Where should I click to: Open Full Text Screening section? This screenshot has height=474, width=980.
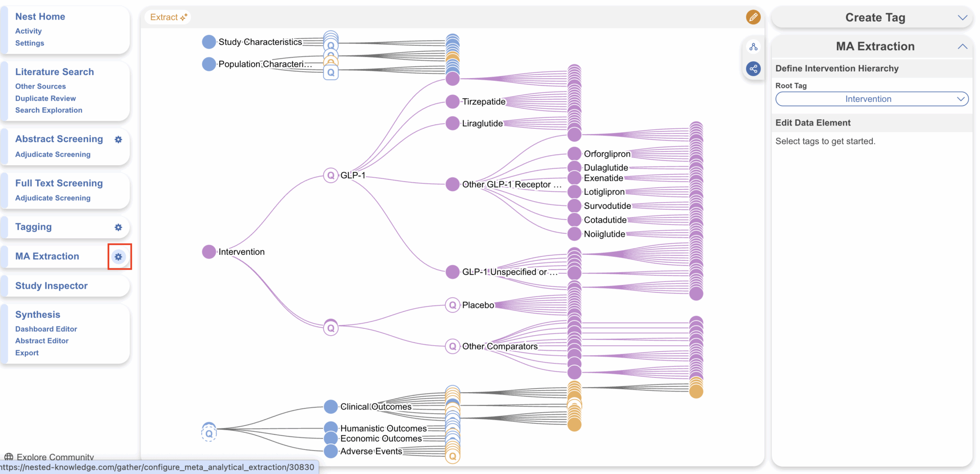(59, 183)
